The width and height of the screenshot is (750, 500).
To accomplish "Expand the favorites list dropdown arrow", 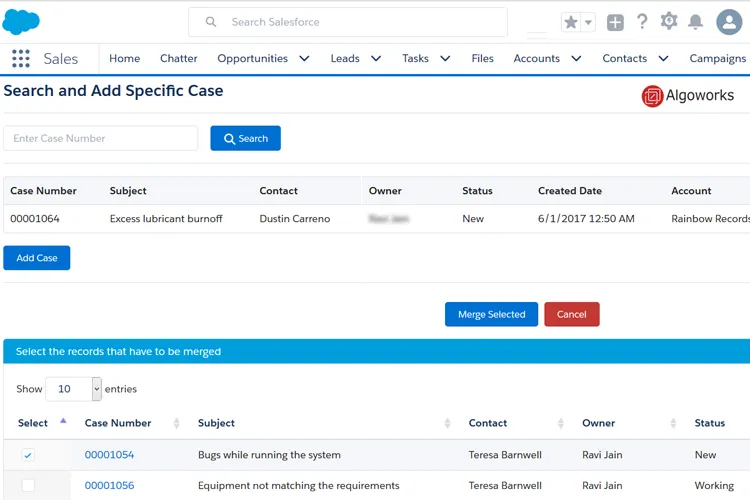I will [588, 22].
